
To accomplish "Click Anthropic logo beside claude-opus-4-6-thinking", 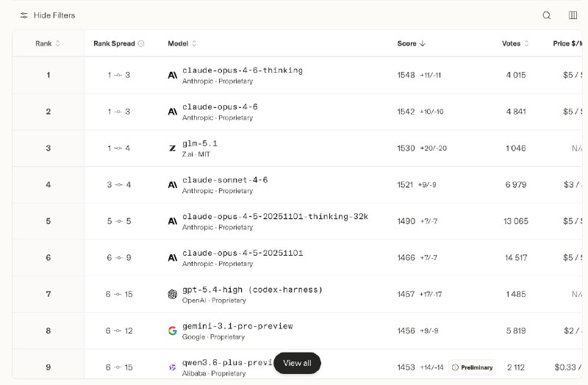I will tap(172, 75).
